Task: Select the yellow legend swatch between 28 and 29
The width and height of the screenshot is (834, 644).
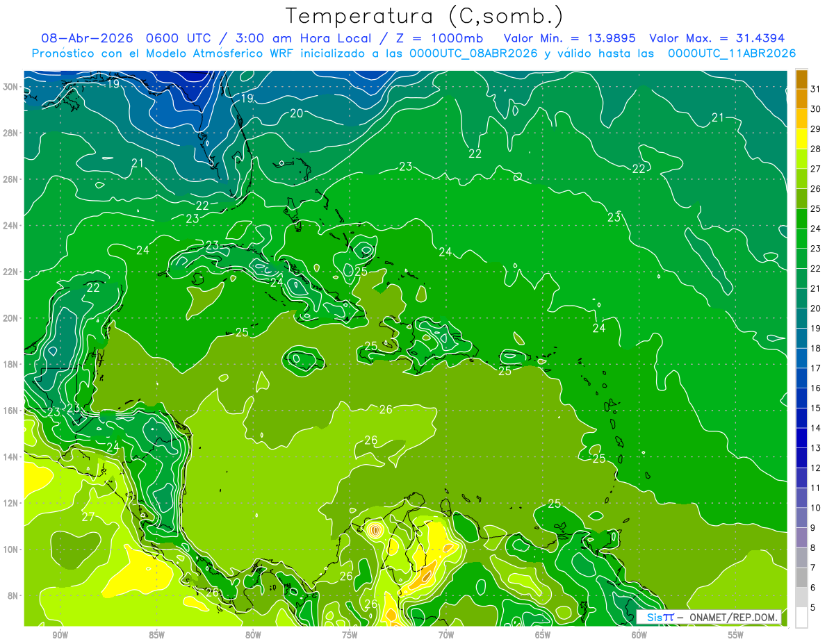Action: (801, 139)
